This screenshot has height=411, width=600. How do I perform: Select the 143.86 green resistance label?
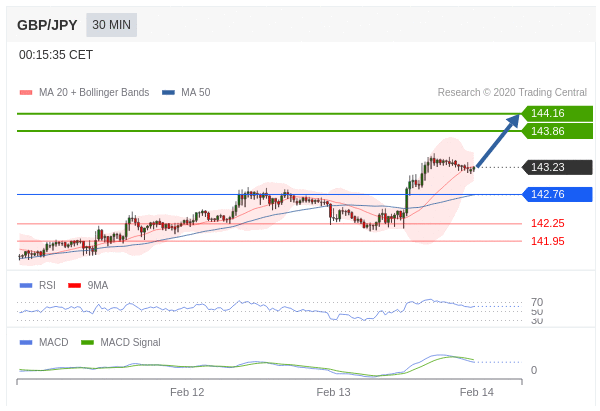pos(555,131)
